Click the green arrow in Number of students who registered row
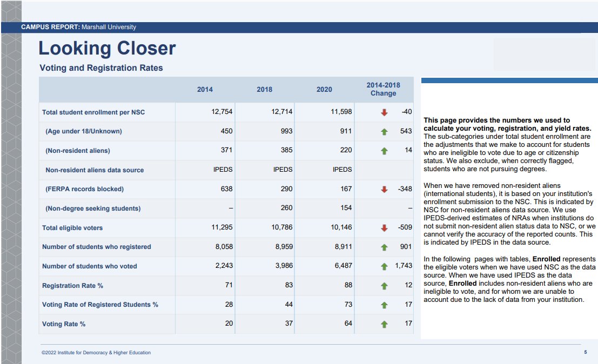The width and height of the screenshot is (598, 364). click(x=384, y=247)
